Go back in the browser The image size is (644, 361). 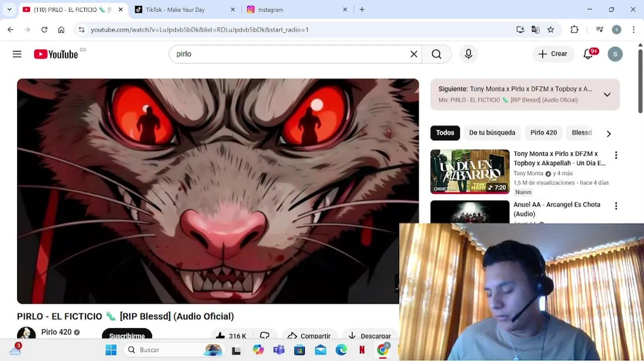[x=11, y=30]
